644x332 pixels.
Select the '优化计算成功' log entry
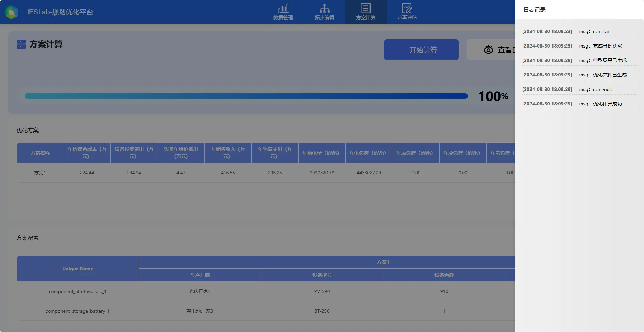pos(579,104)
